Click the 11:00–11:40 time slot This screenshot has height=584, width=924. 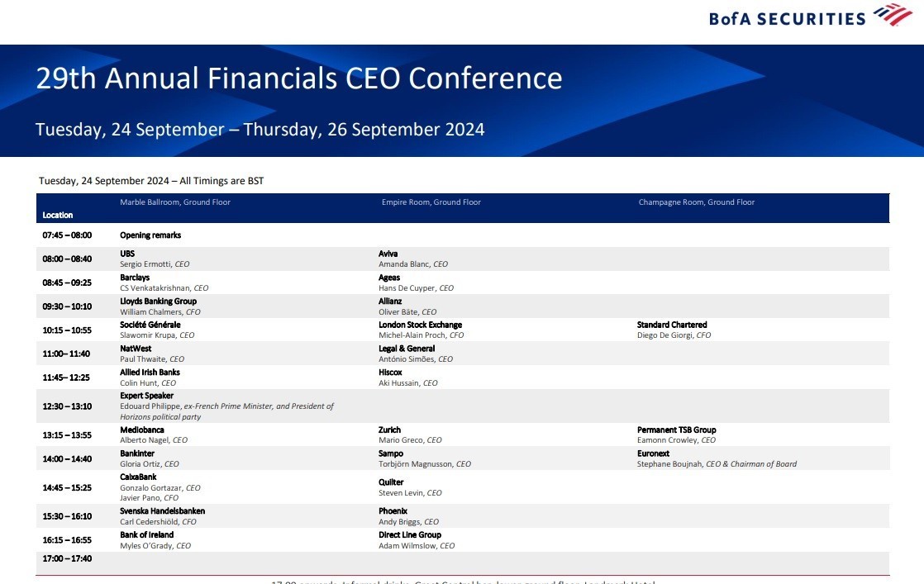click(66, 354)
